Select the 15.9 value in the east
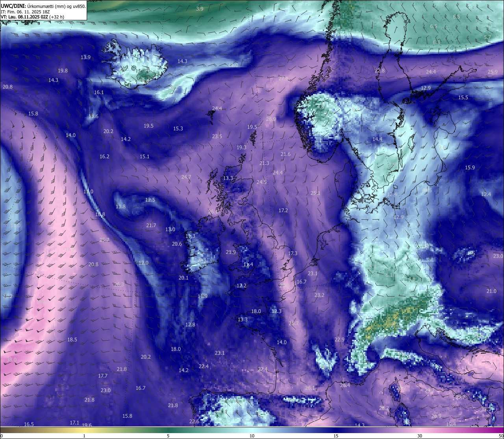 [470, 167]
